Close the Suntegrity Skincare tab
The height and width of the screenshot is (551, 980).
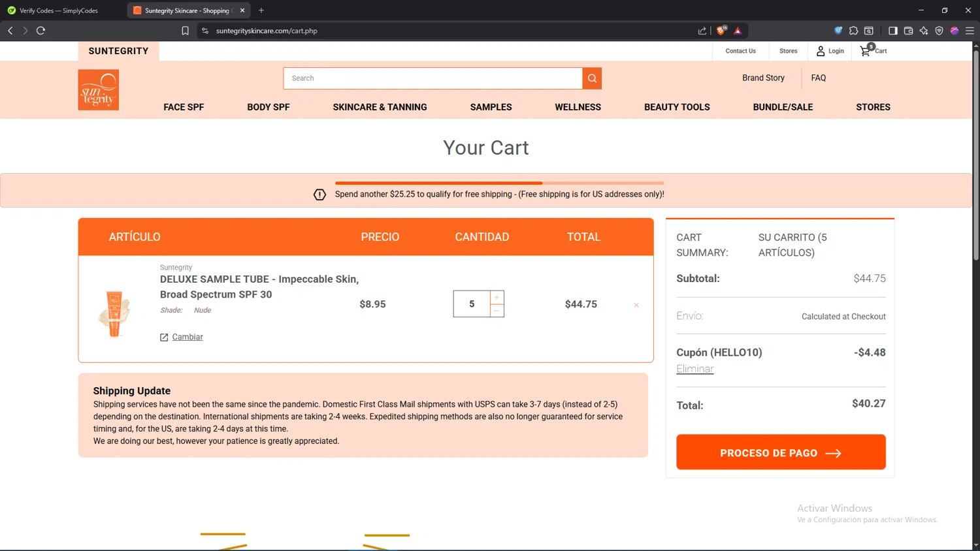(242, 10)
